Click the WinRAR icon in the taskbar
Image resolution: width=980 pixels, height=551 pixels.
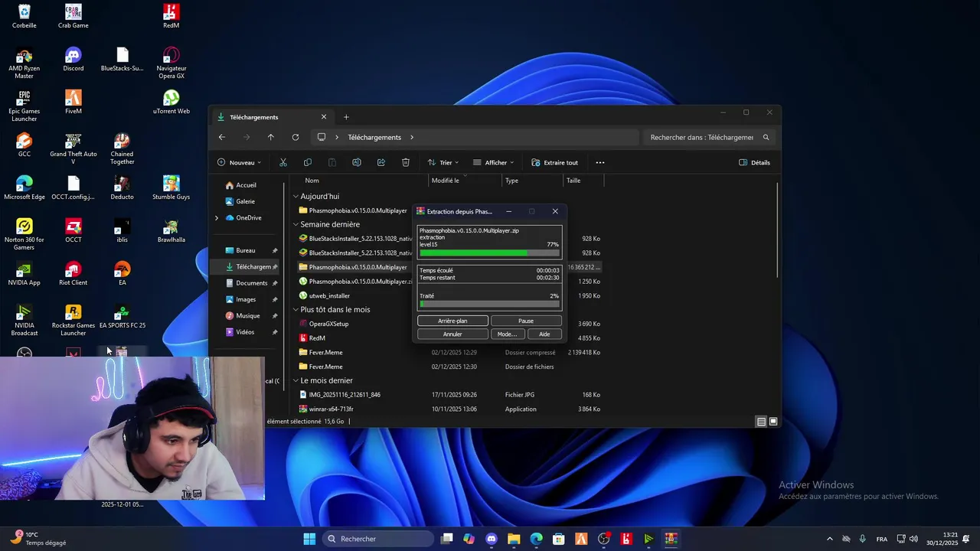tap(671, 539)
